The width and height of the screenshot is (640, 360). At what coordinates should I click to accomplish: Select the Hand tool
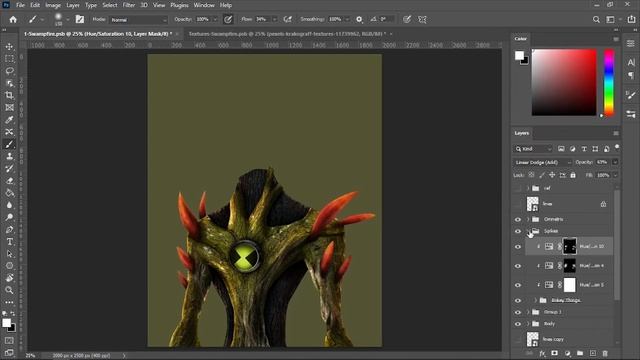[x=9, y=278]
